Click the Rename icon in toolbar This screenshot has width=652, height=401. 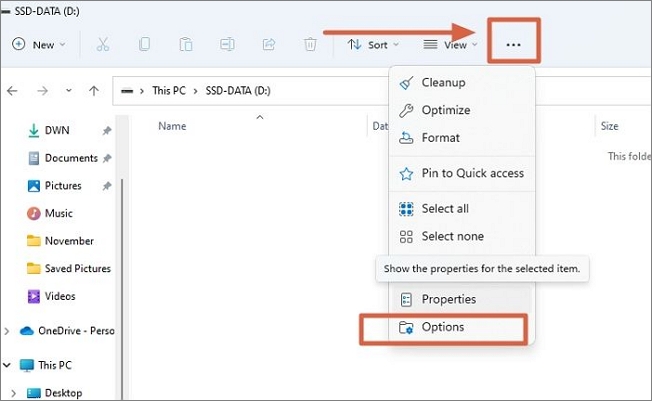[x=227, y=45]
